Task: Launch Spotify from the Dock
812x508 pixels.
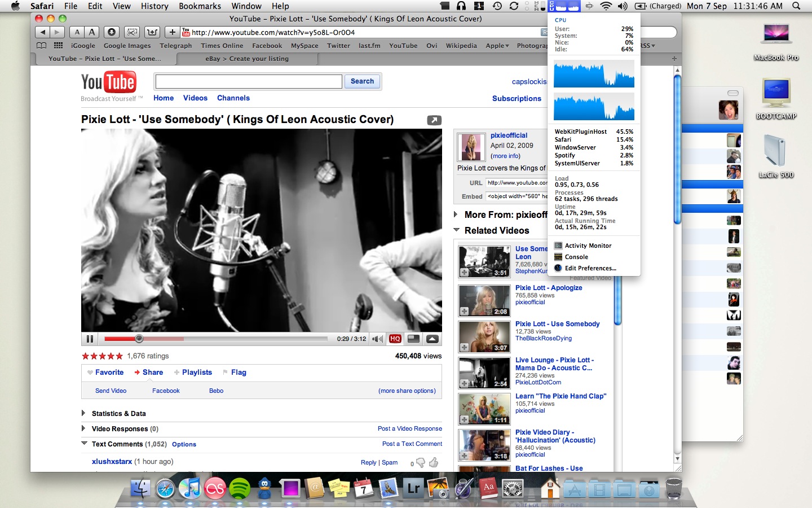Action: pyautogui.click(x=240, y=488)
